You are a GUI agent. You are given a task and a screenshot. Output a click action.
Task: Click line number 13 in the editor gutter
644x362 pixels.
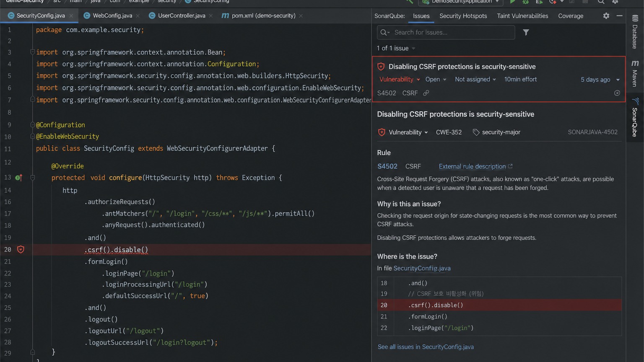8,177
